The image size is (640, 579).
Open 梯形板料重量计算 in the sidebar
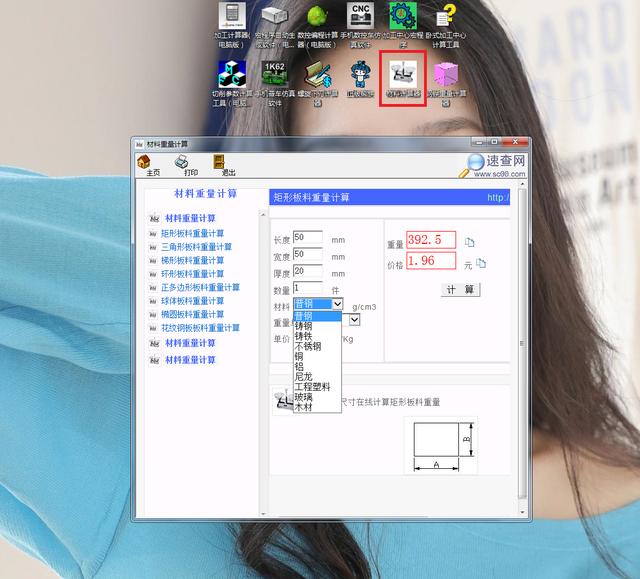point(192,260)
